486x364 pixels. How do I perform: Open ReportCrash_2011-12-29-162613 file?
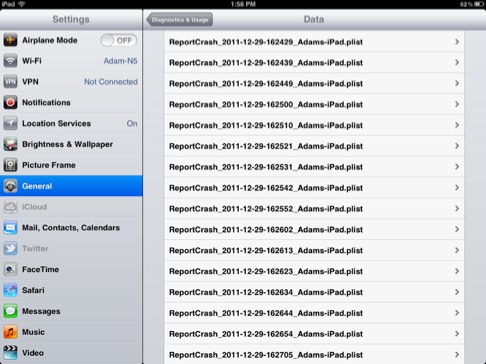pos(314,250)
